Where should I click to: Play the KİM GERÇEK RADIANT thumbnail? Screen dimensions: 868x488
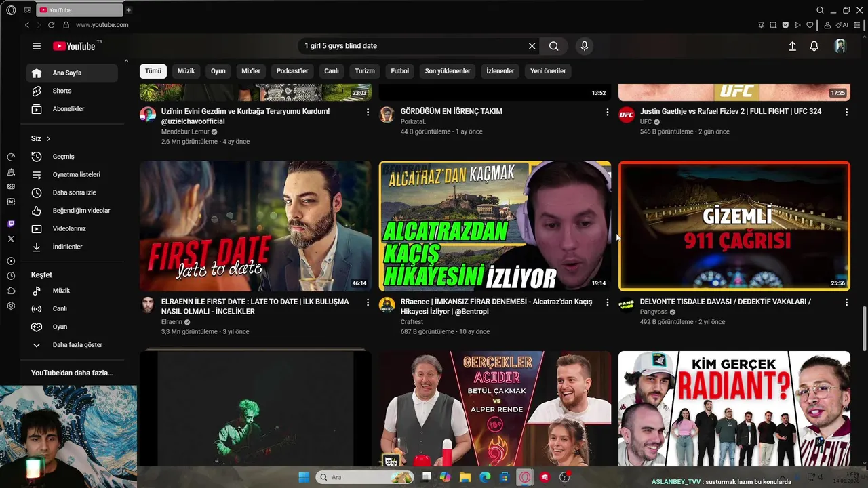(734, 409)
